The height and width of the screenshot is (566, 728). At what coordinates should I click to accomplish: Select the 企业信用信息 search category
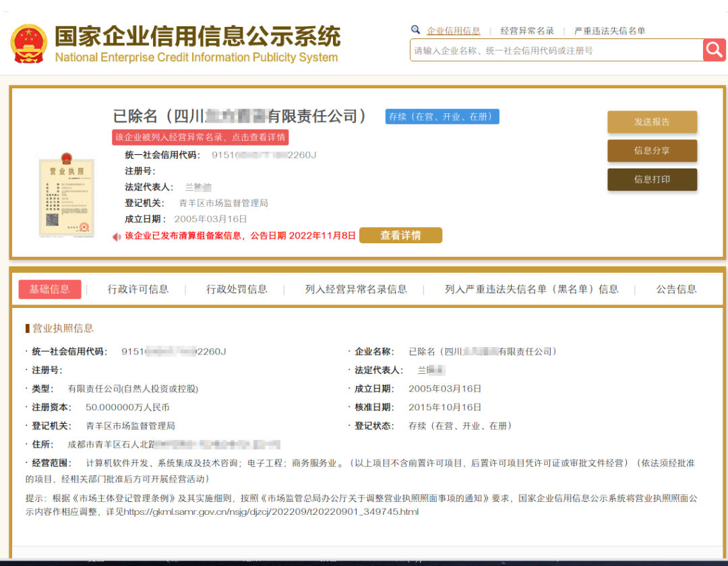(453, 31)
